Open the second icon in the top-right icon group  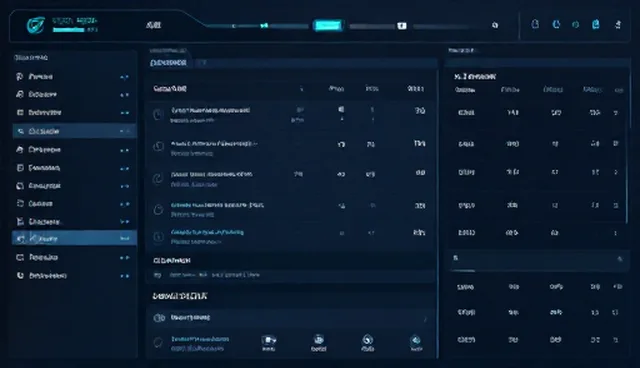pos(556,24)
